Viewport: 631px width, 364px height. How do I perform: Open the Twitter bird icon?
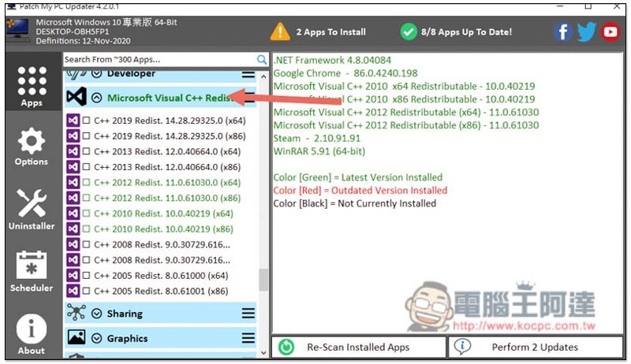tap(586, 32)
